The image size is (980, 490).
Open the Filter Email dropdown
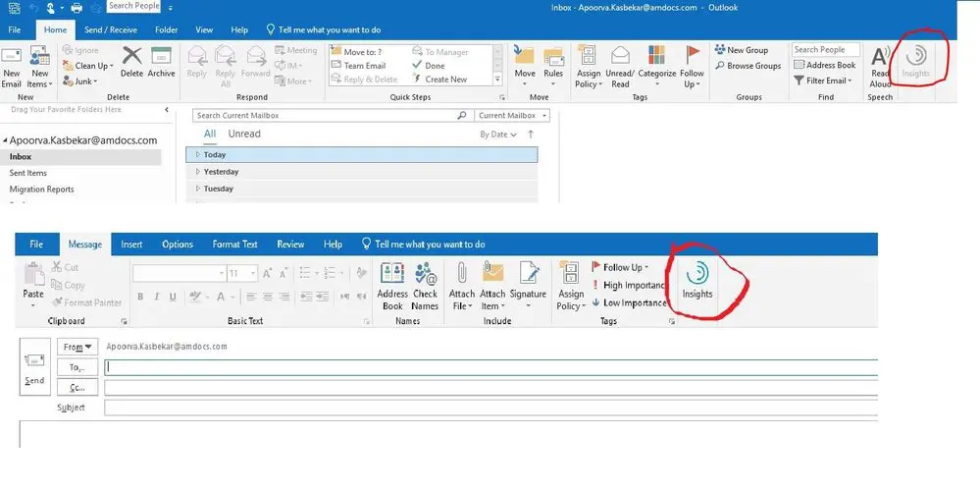click(x=822, y=81)
